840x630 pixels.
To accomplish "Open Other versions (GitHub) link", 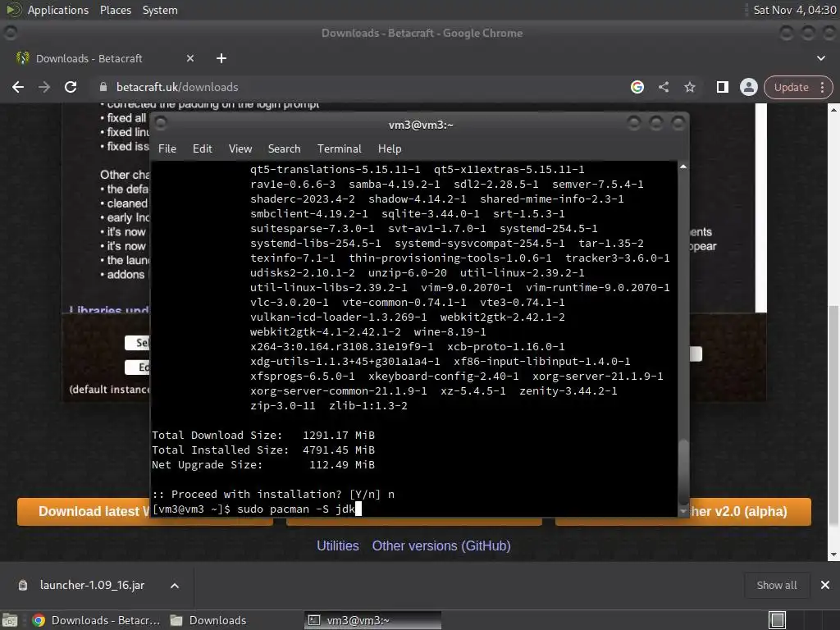I will pyautogui.click(x=441, y=546).
